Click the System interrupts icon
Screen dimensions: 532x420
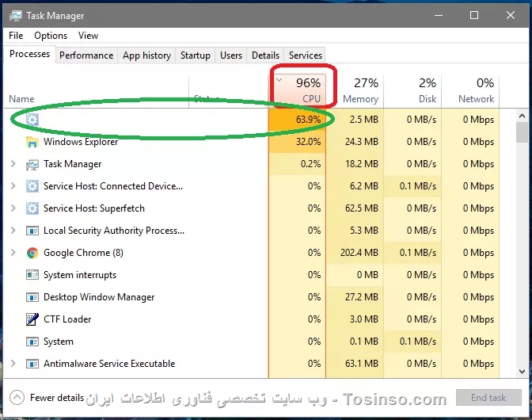(x=32, y=275)
